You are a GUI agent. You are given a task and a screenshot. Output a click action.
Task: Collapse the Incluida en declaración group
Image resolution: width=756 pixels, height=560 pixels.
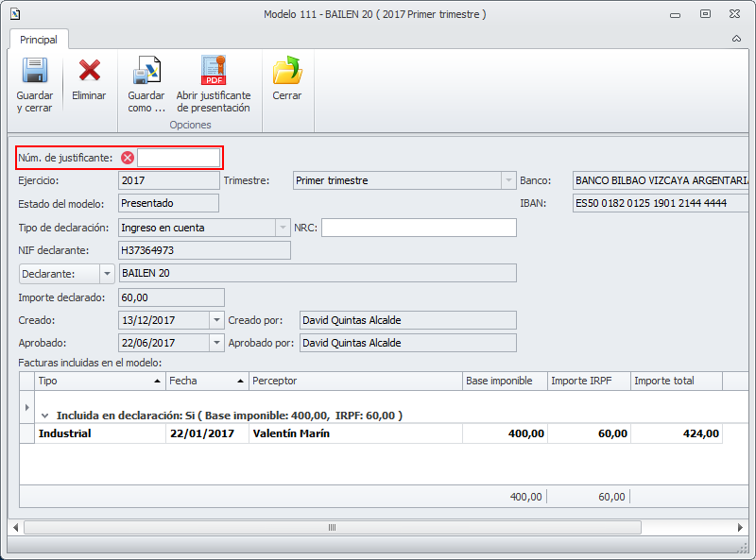click(44, 416)
